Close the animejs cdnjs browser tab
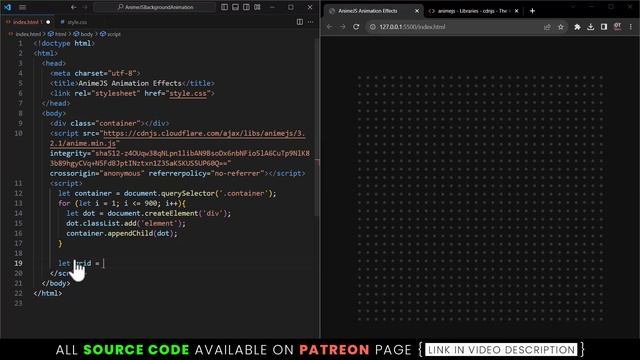 pyautogui.click(x=516, y=11)
